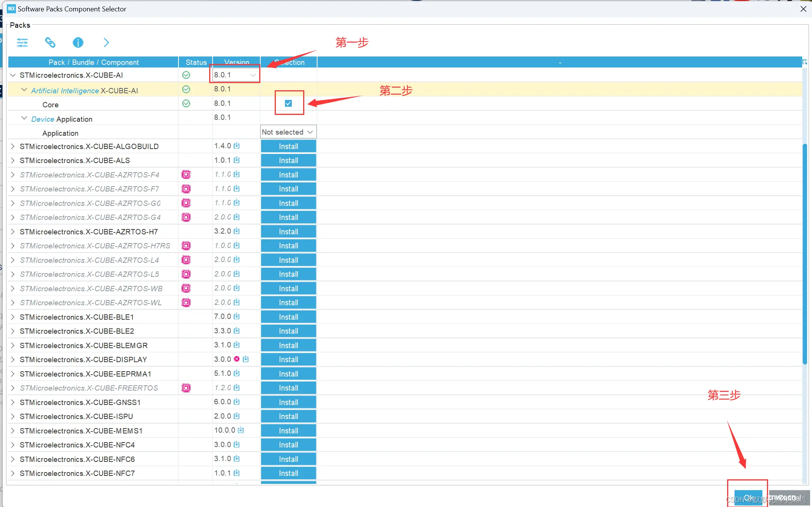
Task: Click pink chip status icon for X-CUBE-AZRTOS-L5
Action: pos(186,274)
